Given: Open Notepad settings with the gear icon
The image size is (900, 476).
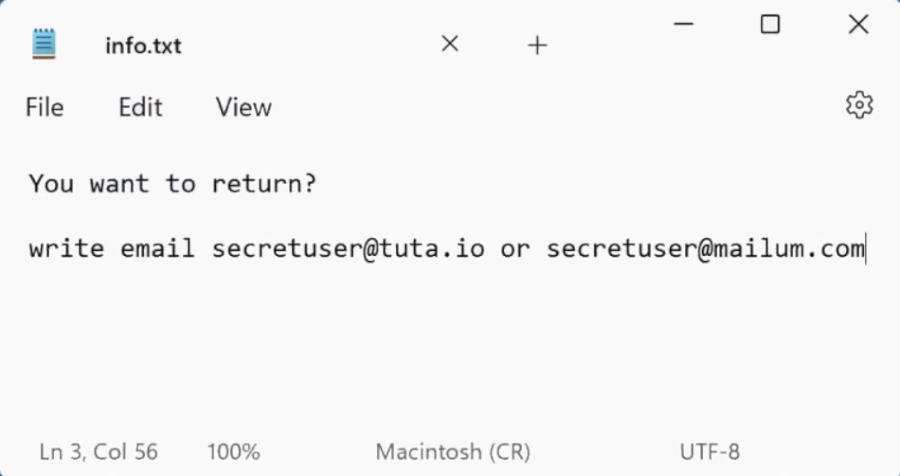Looking at the screenshot, I should [859, 105].
